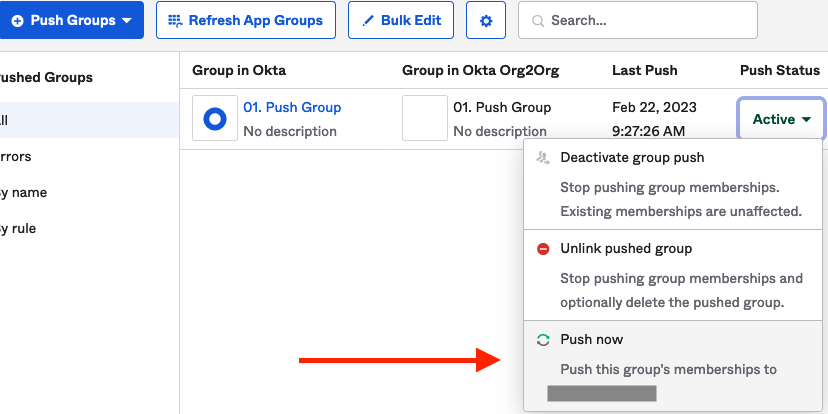Toggle the Active push status dropdown
The height and width of the screenshot is (414, 828).
(x=782, y=119)
